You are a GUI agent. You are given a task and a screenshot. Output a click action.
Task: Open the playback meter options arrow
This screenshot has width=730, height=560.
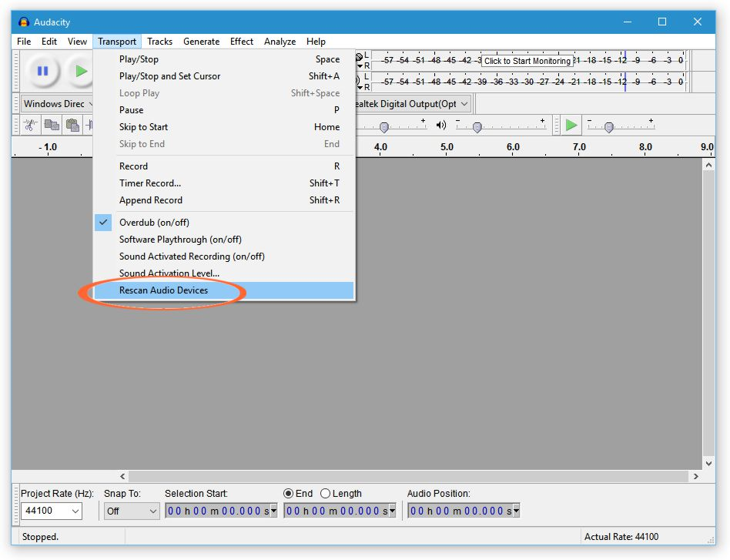point(360,88)
